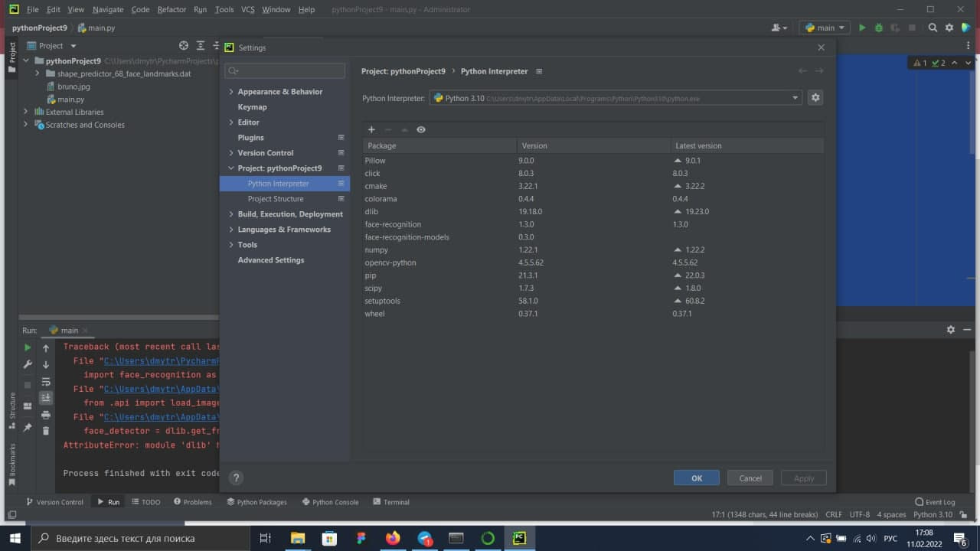The image size is (980, 551).
Task: Select the face-recognition package row
Action: (593, 224)
